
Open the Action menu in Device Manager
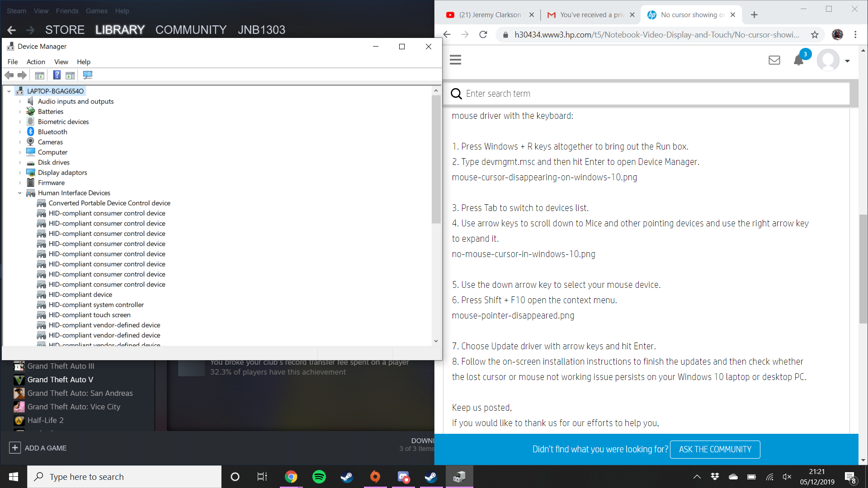point(36,62)
